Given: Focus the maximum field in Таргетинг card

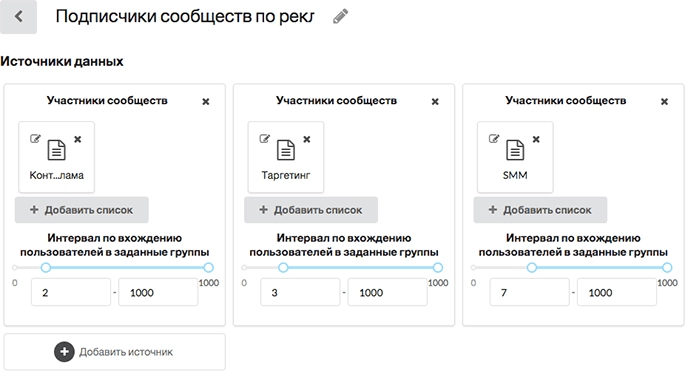Looking at the screenshot, I should (387, 292).
